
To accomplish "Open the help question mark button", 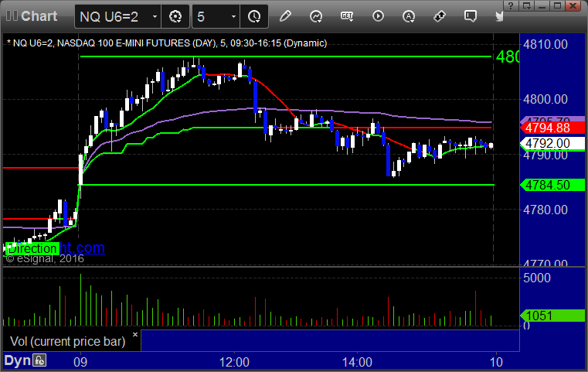I will pos(511,5).
